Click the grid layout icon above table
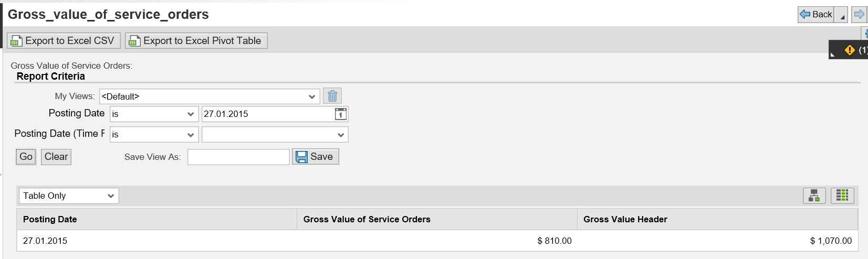 842,196
